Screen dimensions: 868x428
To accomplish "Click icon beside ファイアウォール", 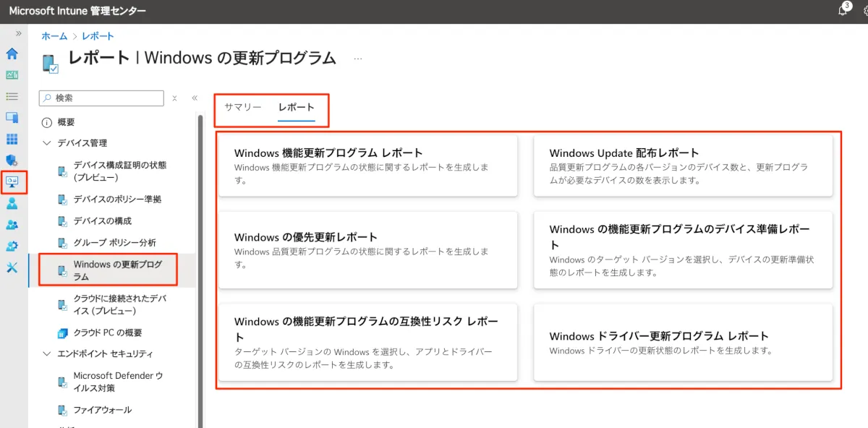I will click(63, 410).
